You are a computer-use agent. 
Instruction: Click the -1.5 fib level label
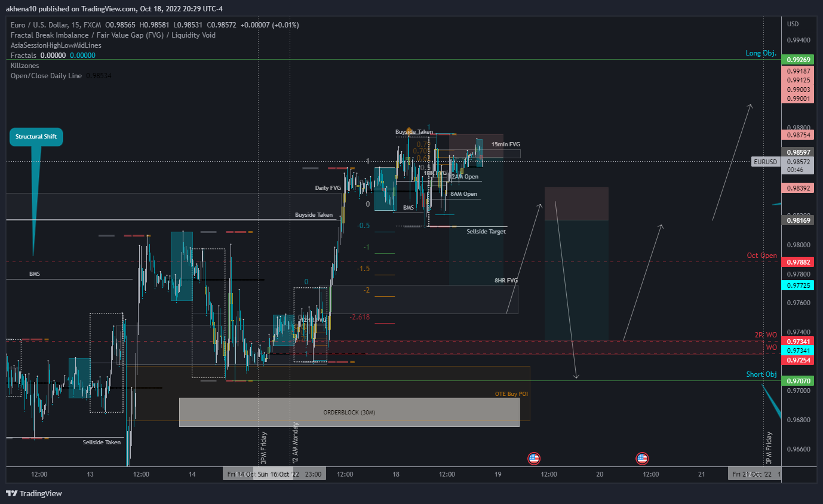(363, 269)
